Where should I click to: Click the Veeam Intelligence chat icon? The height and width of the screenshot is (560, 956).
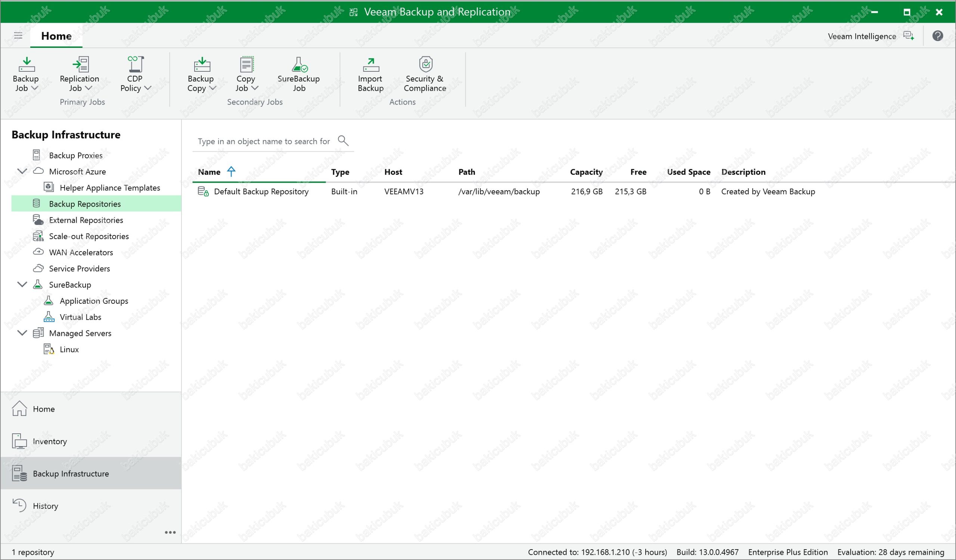(909, 36)
